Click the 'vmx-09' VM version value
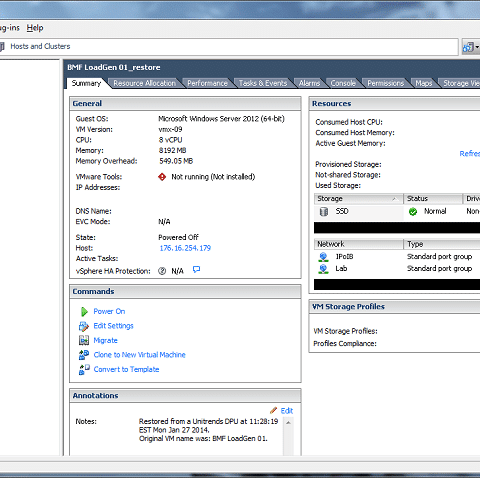This screenshot has height=478, width=480. point(170,129)
